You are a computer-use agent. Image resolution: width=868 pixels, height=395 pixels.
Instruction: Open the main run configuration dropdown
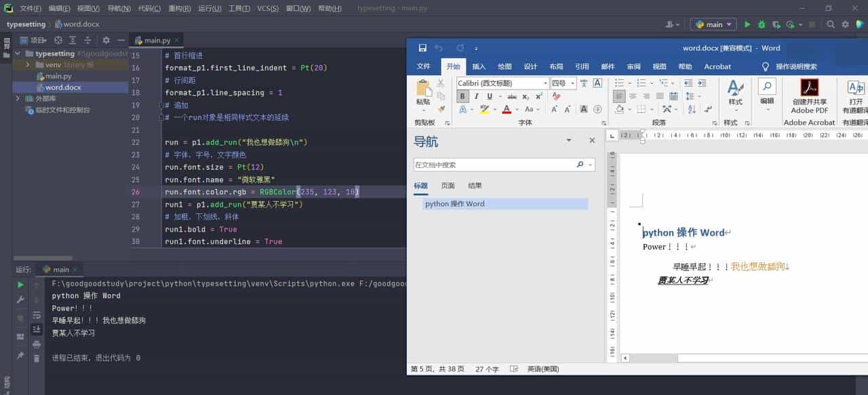pyautogui.click(x=712, y=24)
